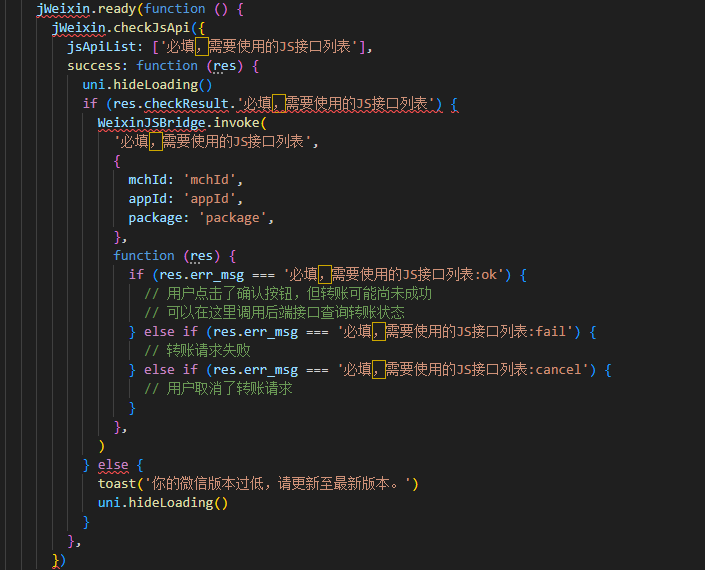705x570 pixels.
Task: Click the toast function call
Action: 117,484
